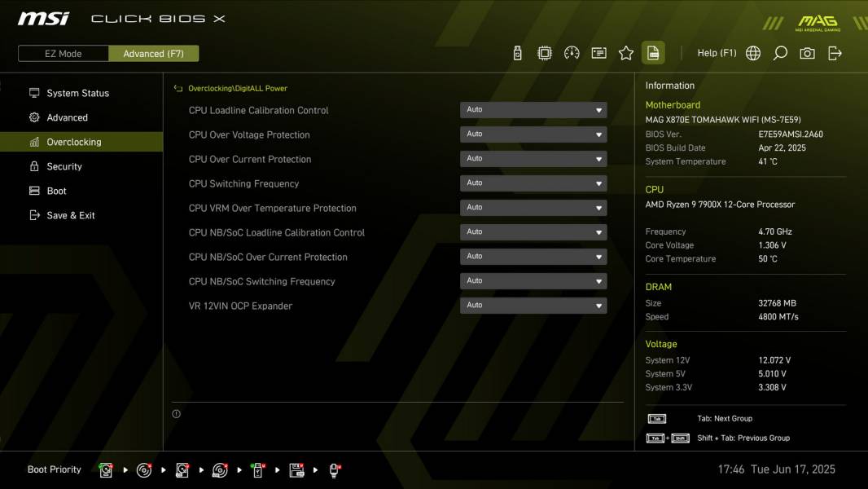The width and height of the screenshot is (868, 489).
Task: Select the floppy disk boot priority icon
Action: pyautogui.click(x=296, y=470)
